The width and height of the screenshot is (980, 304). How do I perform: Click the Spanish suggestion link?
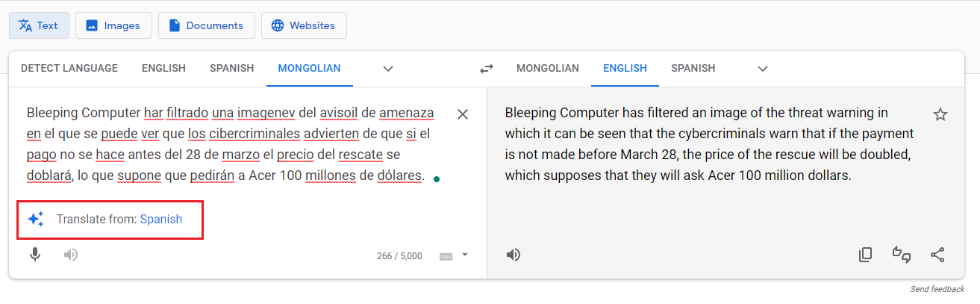coord(161,220)
